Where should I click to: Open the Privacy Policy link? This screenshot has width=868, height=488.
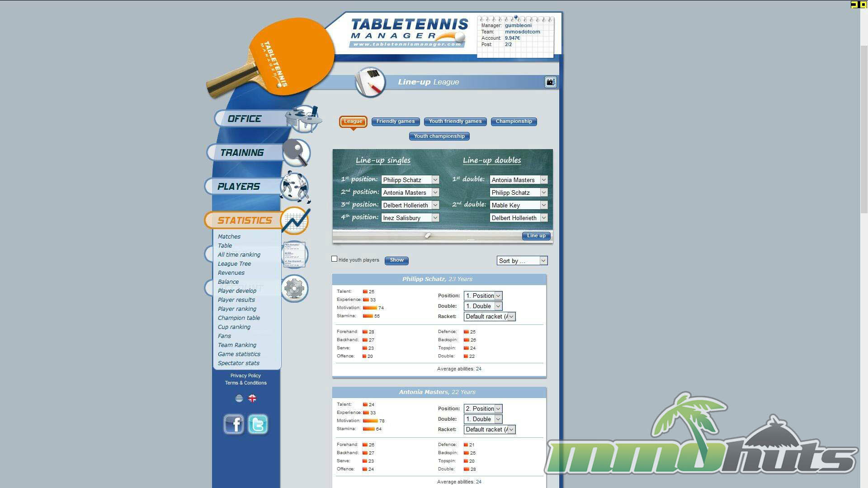click(x=245, y=376)
